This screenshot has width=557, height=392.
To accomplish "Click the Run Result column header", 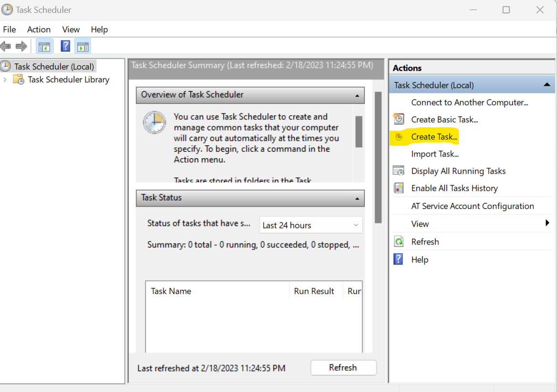I will 316,291.
